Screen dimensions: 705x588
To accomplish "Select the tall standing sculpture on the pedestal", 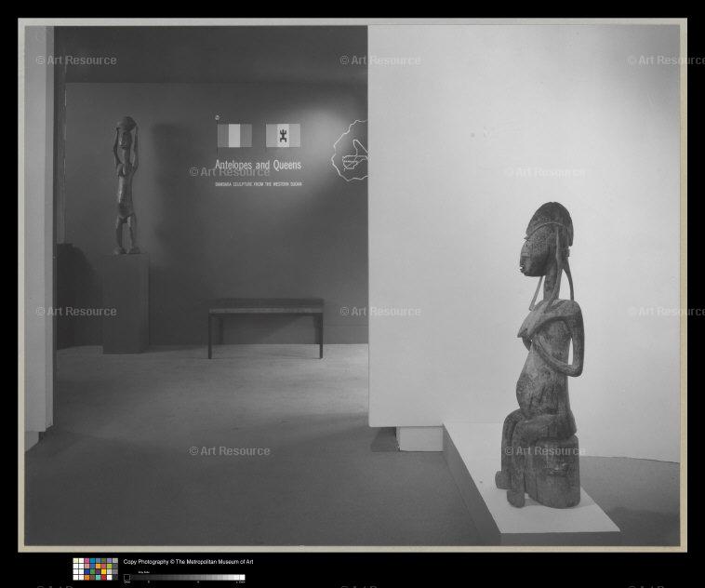I will 126,185.
